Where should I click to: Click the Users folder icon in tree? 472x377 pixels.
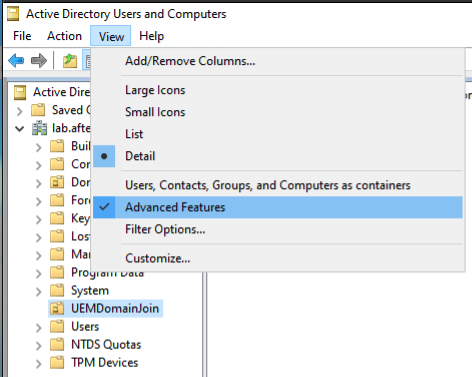click(57, 326)
